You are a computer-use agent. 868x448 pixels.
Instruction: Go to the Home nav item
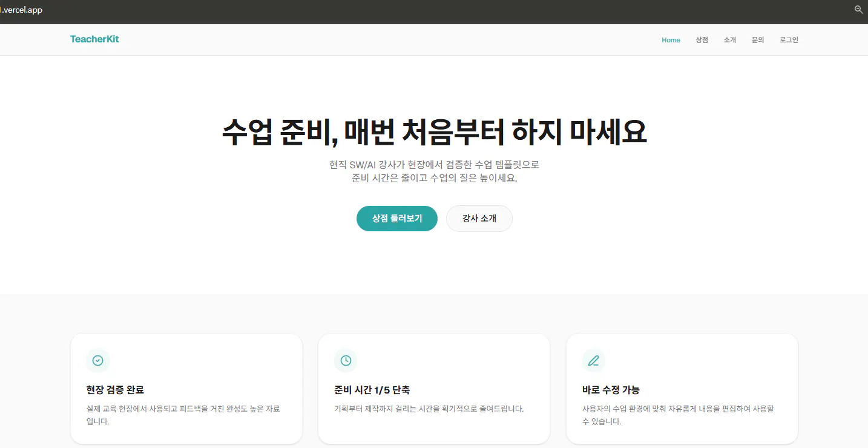[671, 40]
